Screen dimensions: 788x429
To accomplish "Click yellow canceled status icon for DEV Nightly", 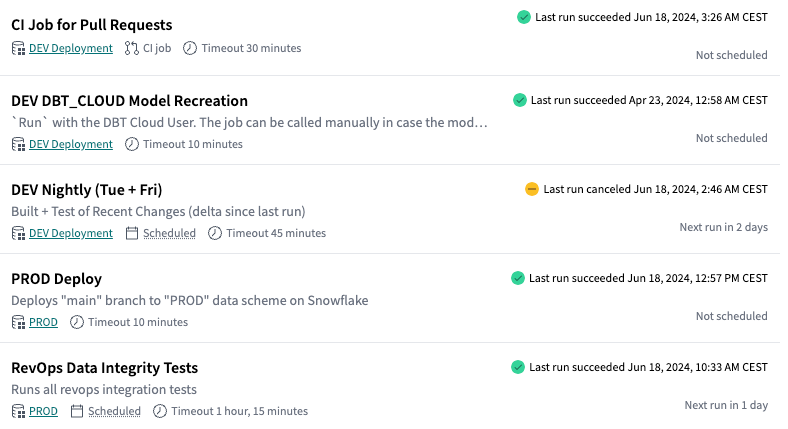I will 532,189.
